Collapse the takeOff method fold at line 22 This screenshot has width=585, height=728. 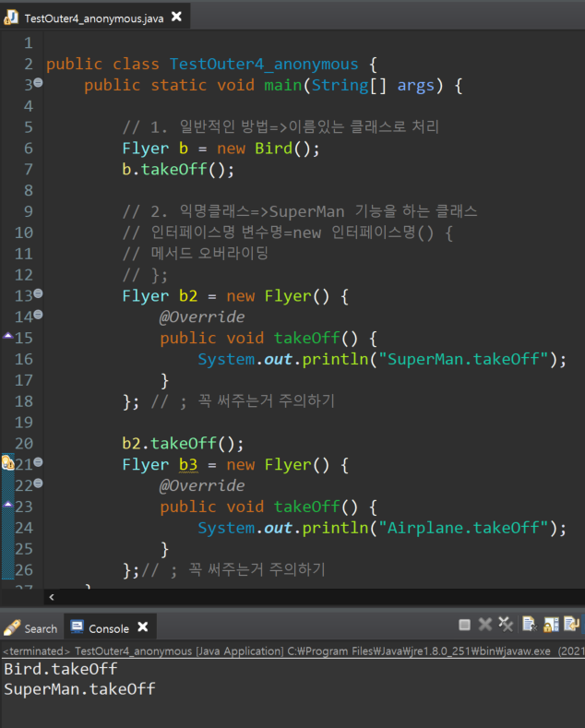pos(38,483)
